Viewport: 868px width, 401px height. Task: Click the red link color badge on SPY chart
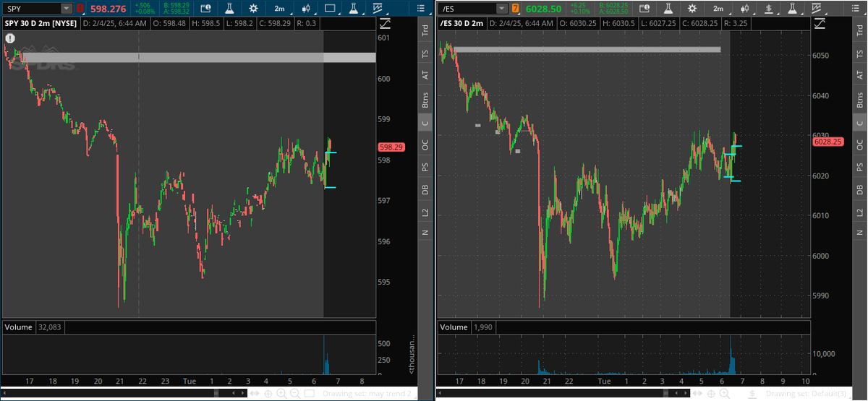point(80,9)
